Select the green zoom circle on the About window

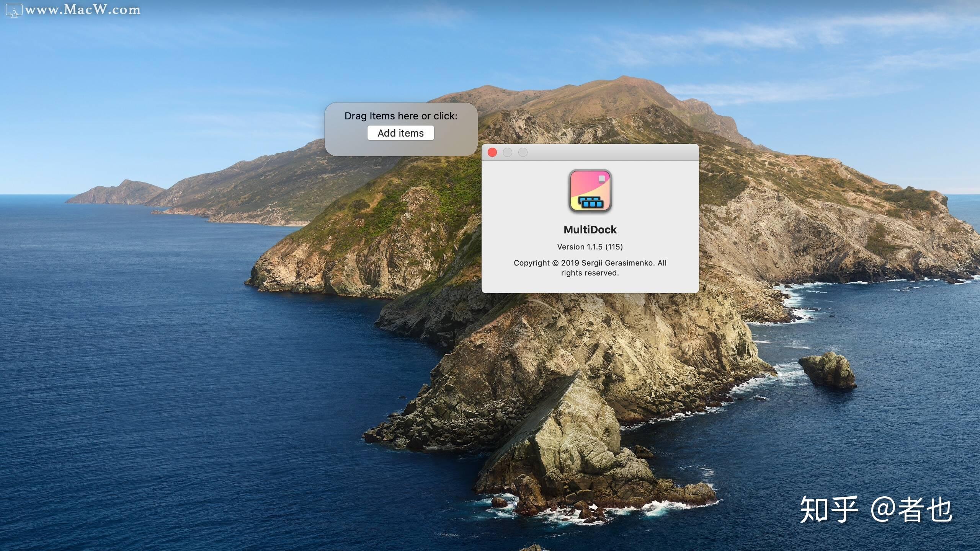tap(523, 152)
